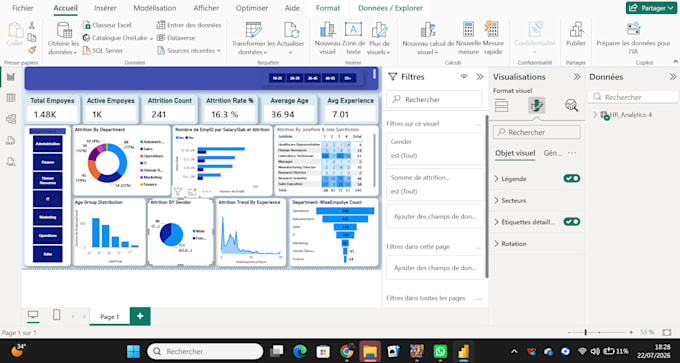Click the Données pane Rechercher field
This screenshot has height=363, width=680.
(633, 97)
